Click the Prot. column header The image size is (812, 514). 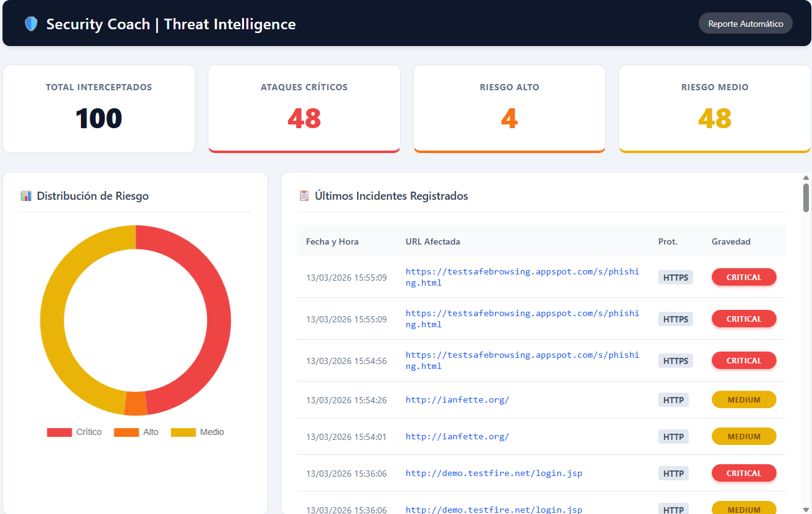668,241
